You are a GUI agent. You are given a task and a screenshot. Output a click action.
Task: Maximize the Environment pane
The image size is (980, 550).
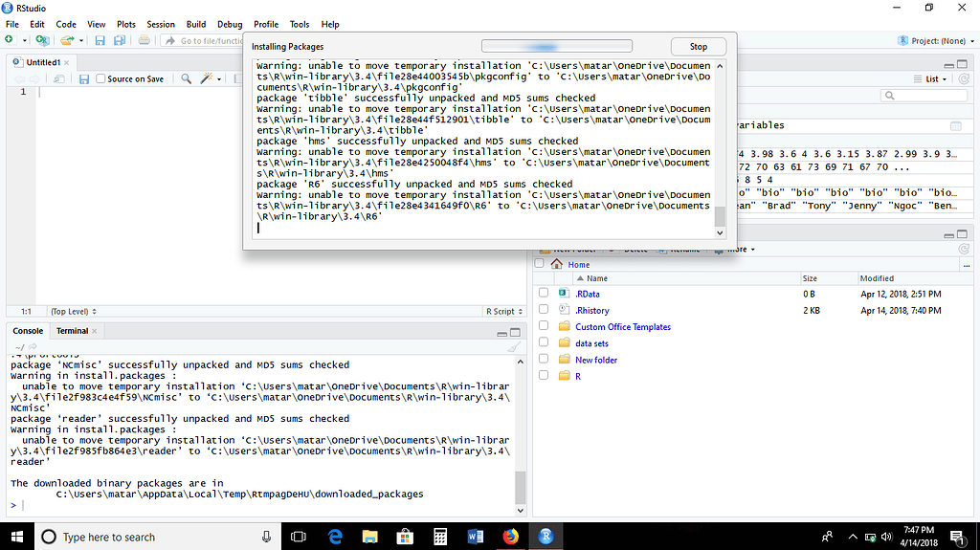pos(963,64)
